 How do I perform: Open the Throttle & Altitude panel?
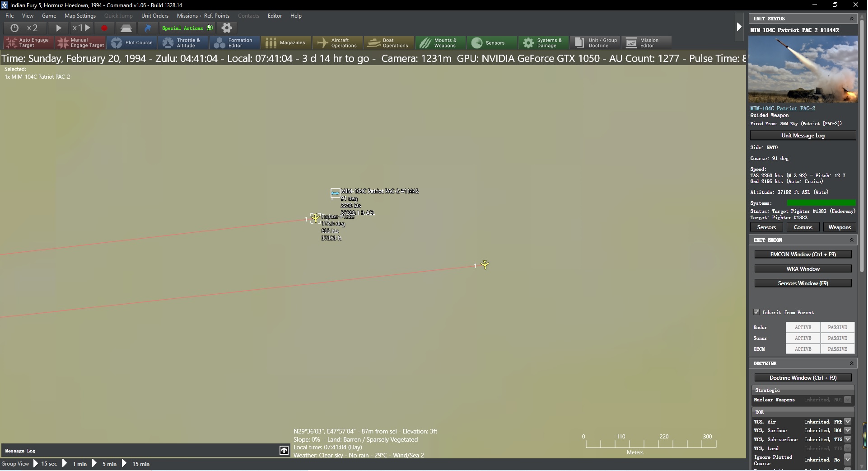183,42
